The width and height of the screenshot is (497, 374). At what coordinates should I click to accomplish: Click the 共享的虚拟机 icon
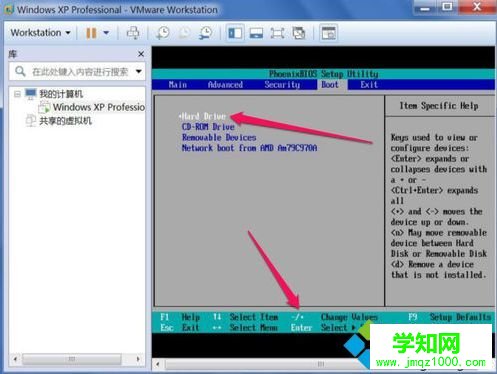click(31, 120)
